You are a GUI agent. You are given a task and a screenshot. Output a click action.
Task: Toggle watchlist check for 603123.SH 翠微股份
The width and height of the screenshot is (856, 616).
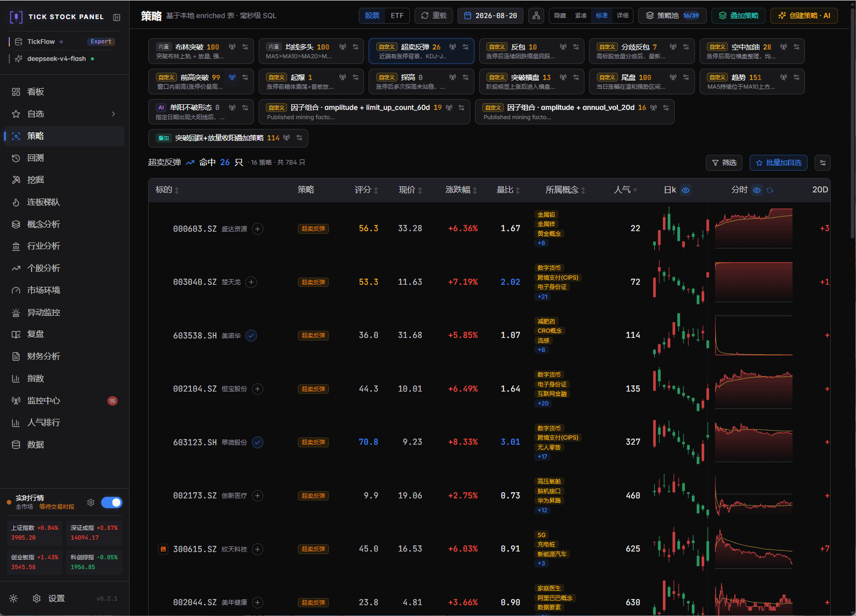pyautogui.click(x=258, y=443)
